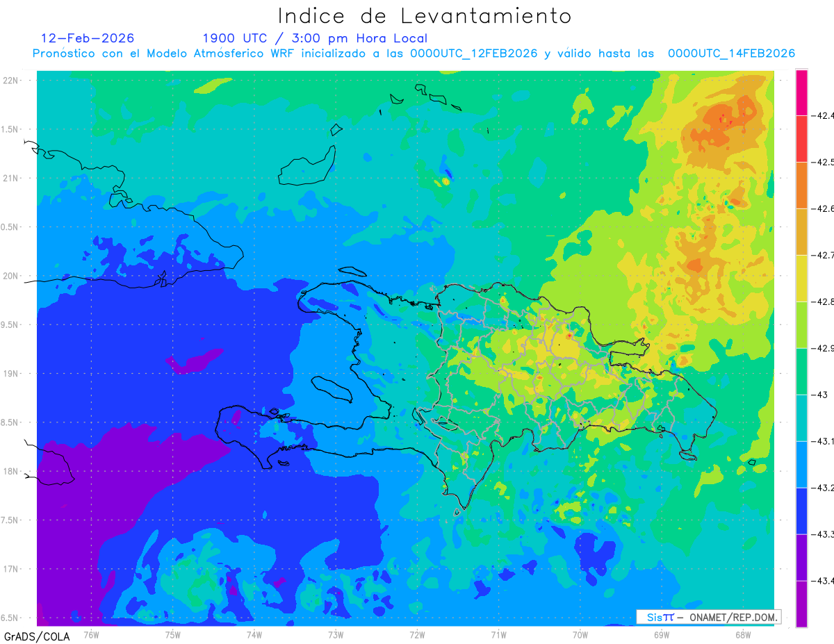The height and width of the screenshot is (644, 834).
Task: Click the lime swatch between -42.8 and -42.9
Action: point(801,324)
